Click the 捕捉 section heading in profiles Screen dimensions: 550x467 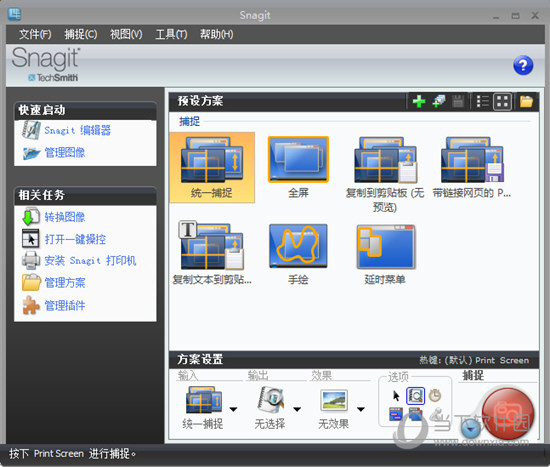tap(189, 122)
